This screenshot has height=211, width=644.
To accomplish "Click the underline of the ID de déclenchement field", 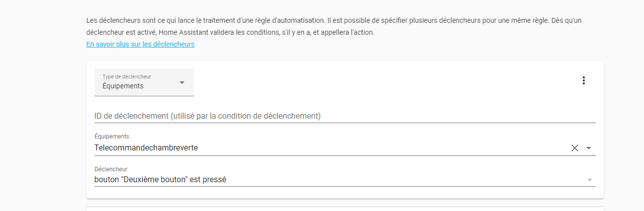I will point(345,123).
